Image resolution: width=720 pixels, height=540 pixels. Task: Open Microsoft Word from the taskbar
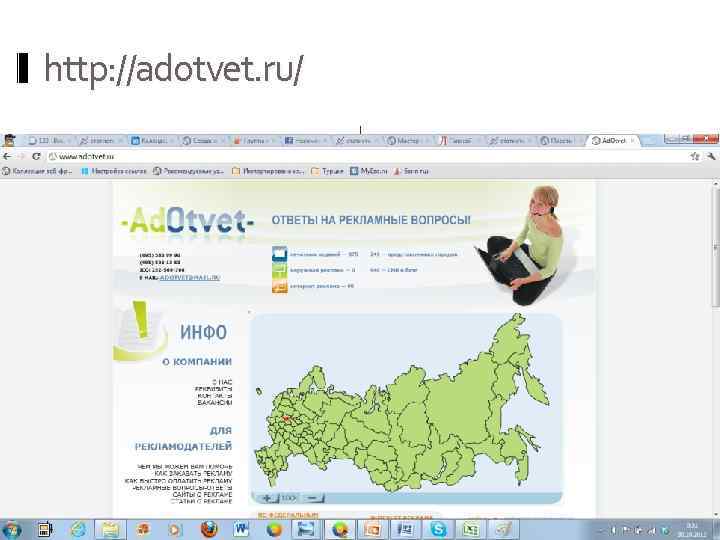(241, 529)
